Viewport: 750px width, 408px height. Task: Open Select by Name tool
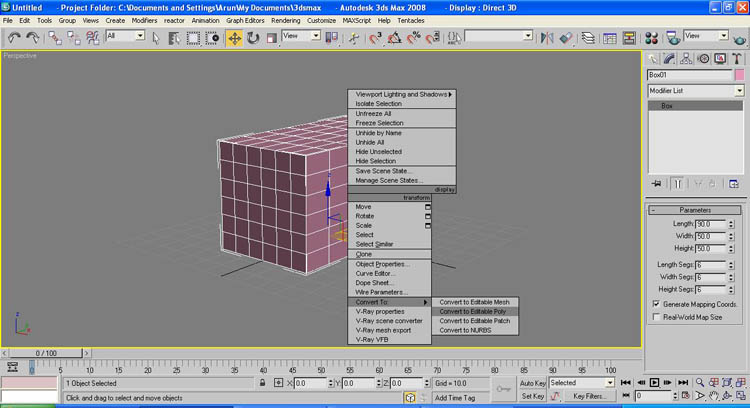tap(174, 38)
